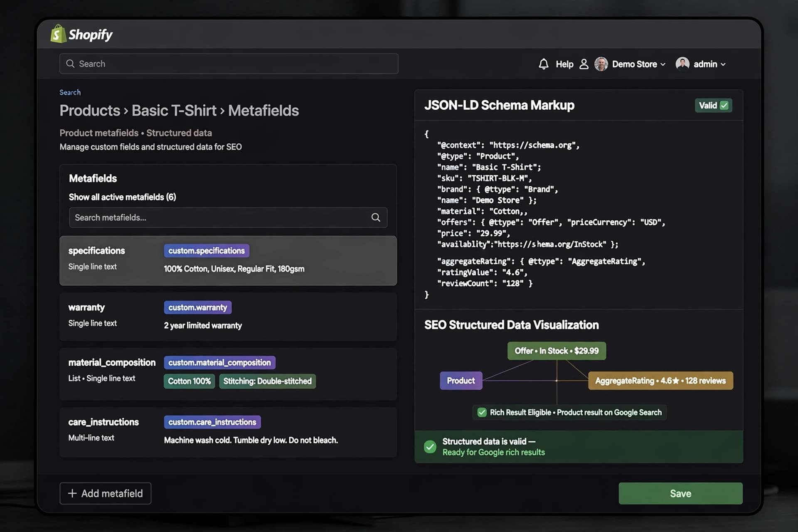
Task: Select the specifications metafield row
Action: click(x=228, y=261)
